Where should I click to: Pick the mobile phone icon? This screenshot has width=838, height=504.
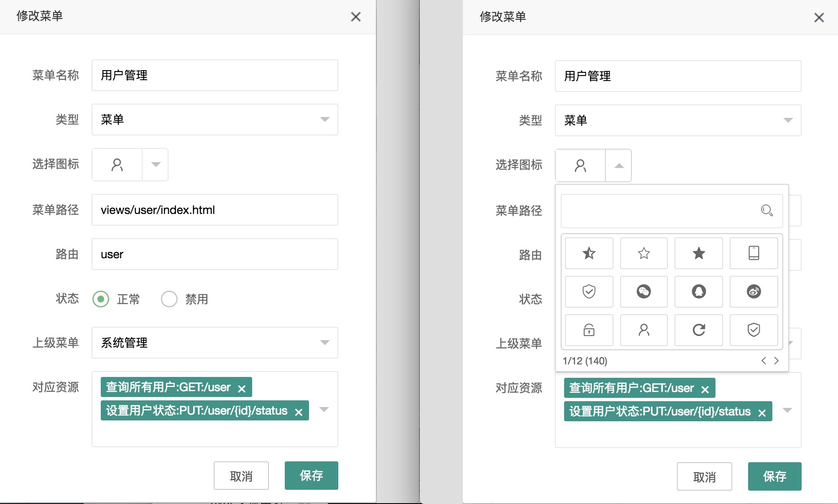tap(754, 253)
